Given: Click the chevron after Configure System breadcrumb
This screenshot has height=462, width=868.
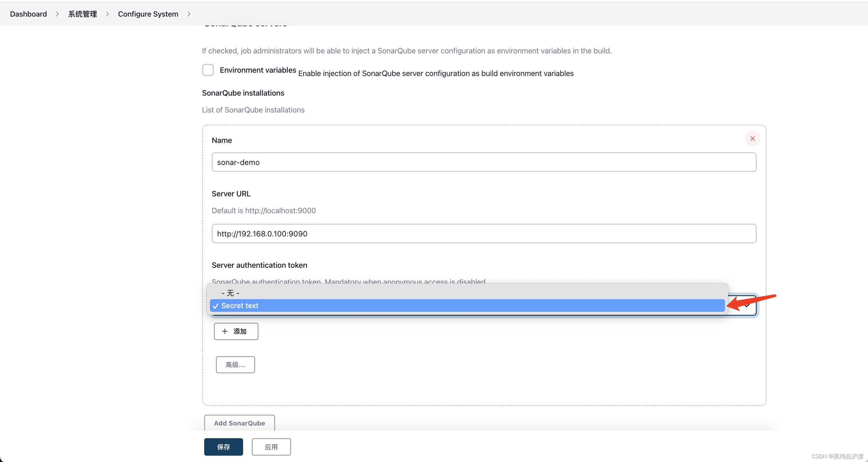Looking at the screenshot, I should [189, 14].
